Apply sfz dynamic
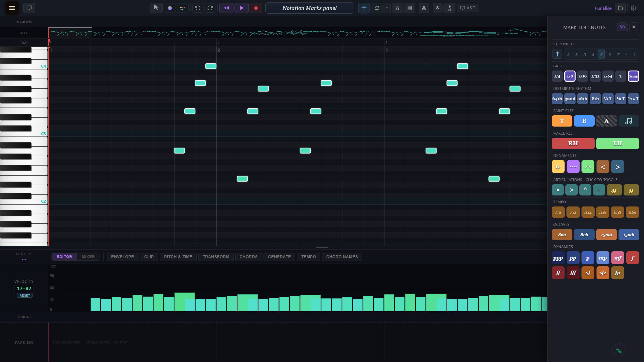 pyautogui.click(x=603, y=273)
